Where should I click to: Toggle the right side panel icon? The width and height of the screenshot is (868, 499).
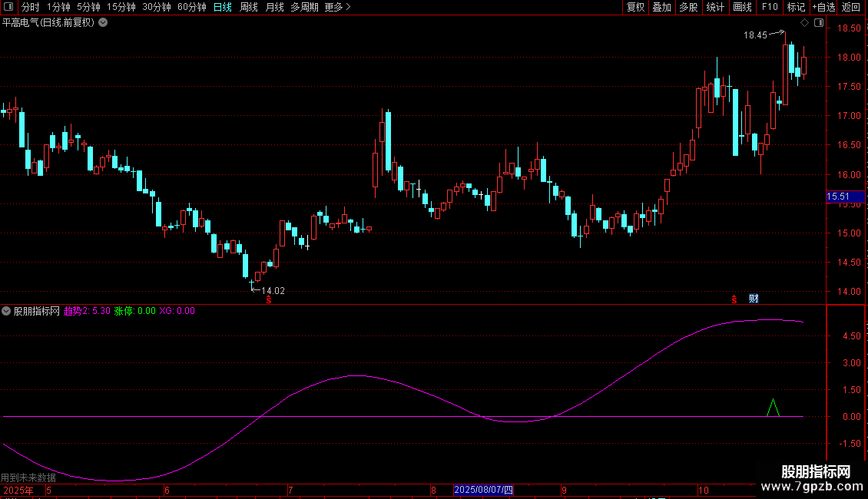point(819,23)
